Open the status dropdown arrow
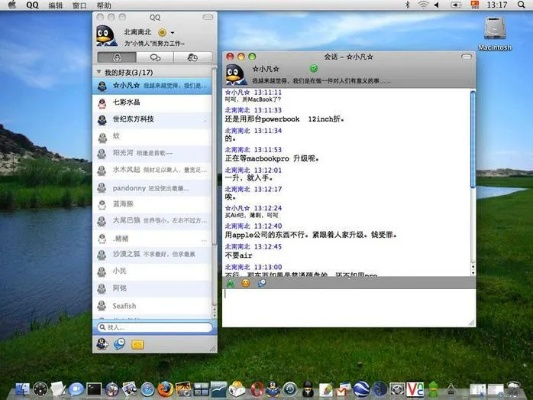Viewport: 533px width, 400px height. [x=172, y=33]
